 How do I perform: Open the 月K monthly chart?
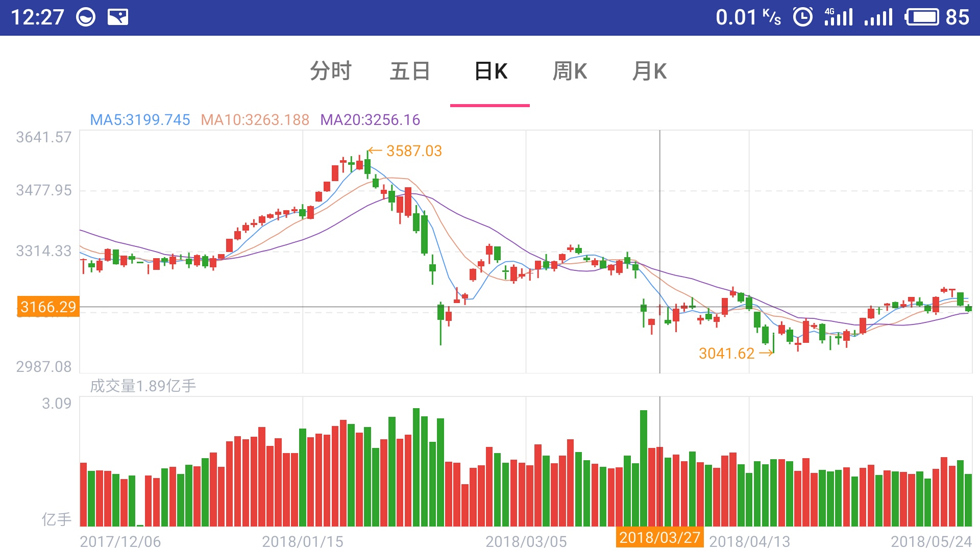pos(649,71)
